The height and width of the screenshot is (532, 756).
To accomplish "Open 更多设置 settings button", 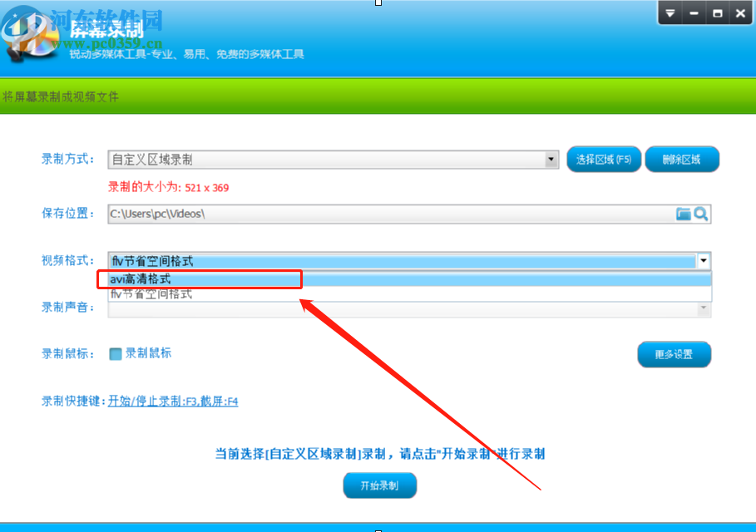I will pos(674,354).
